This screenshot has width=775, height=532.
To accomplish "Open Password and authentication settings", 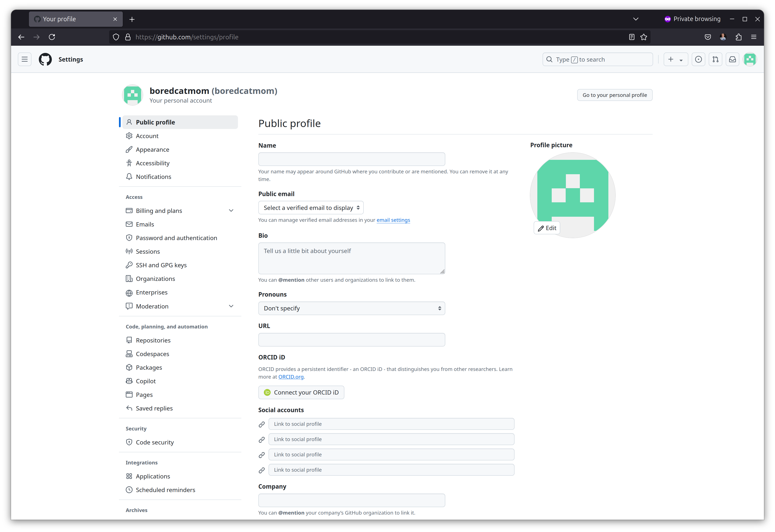I will 180,238.
